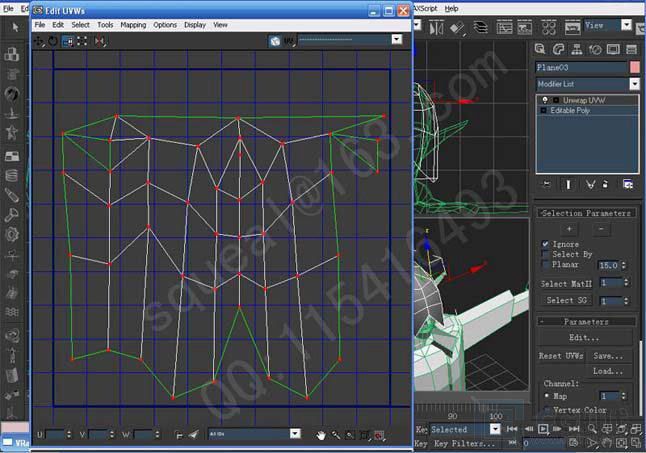Click the Render Scene icon in main toolbar
Viewport: 646px width, 453px height.
tap(572, 28)
